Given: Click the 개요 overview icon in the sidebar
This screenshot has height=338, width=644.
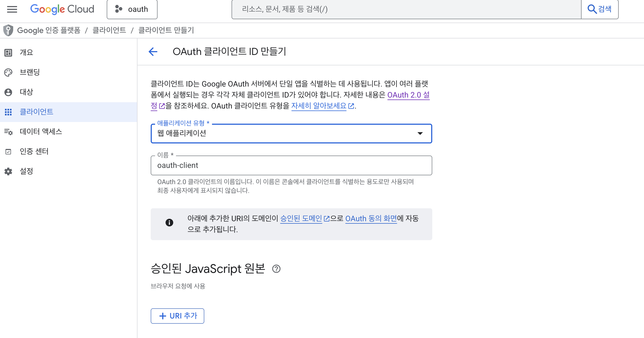Looking at the screenshot, I should click(x=8, y=52).
